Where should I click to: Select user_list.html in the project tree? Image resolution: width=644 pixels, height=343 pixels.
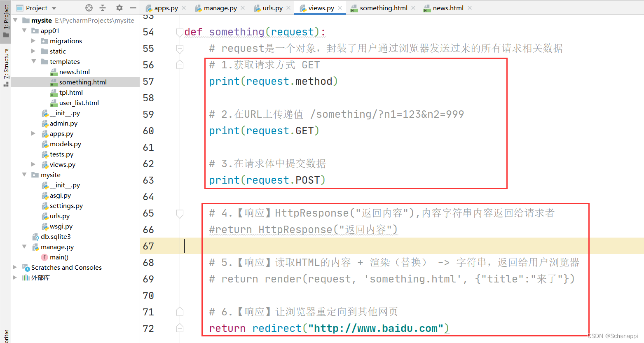pyautogui.click(x=79, y=103)
